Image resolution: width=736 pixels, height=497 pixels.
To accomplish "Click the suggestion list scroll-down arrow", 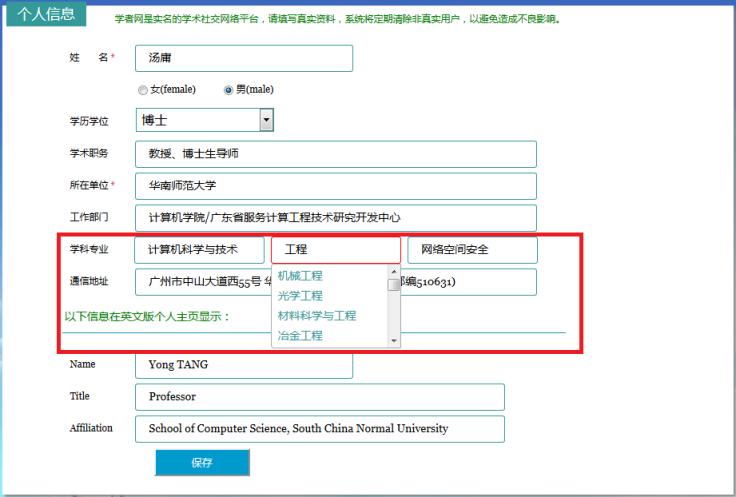I will (393, 341).
